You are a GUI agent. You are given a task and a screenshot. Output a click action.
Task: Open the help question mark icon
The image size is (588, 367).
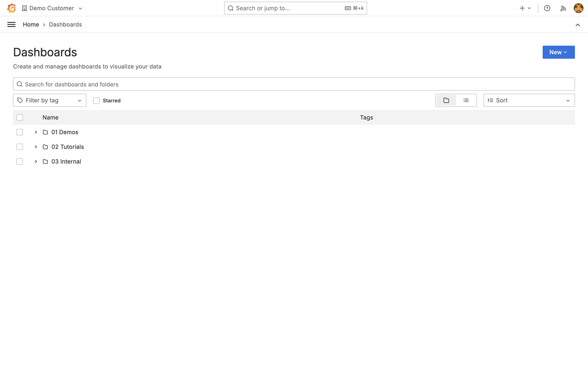[x=547, y=8]
